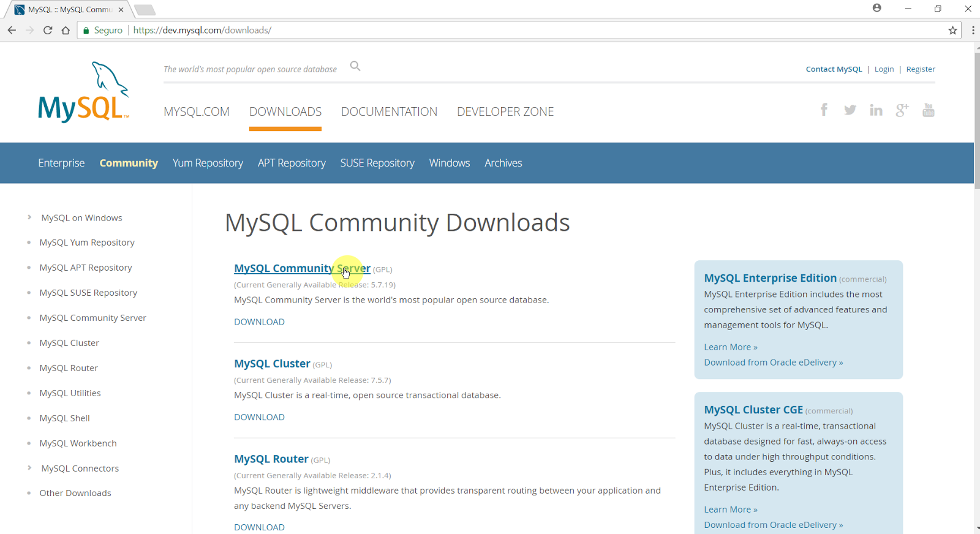The height and width of the screenshot is (534, 980).
Task: Open the MySQL Community Server heading link
Action: 302,268
